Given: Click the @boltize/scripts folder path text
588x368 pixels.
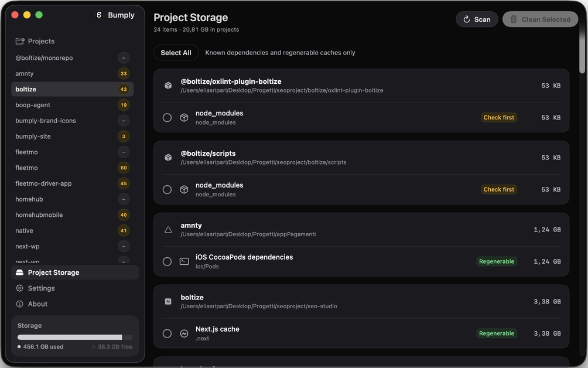Looking at the screenshot, I should [263, 162].
